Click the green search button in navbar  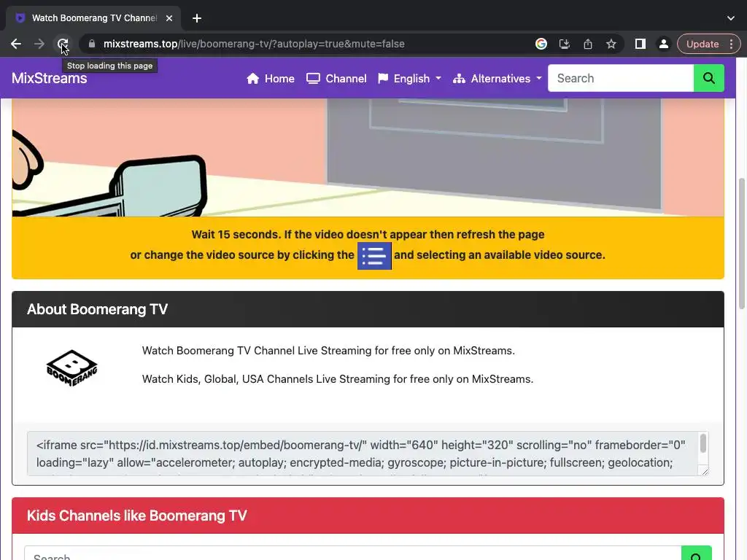(709, 78)
